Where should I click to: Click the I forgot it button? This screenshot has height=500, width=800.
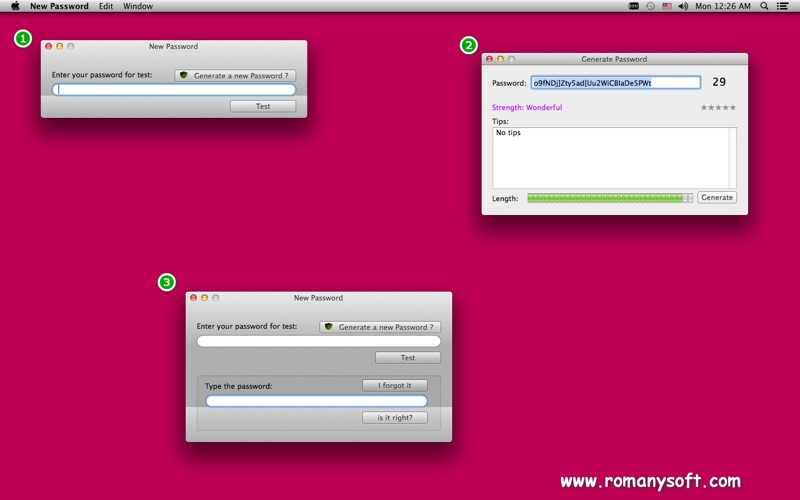click(395, 385)
